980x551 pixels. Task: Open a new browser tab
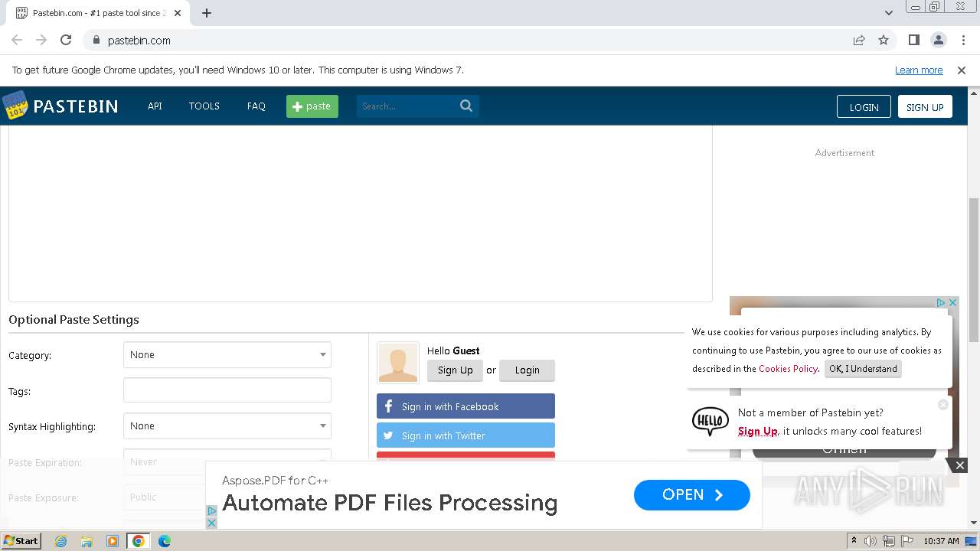pyautogui.click(x=207, y=13)
